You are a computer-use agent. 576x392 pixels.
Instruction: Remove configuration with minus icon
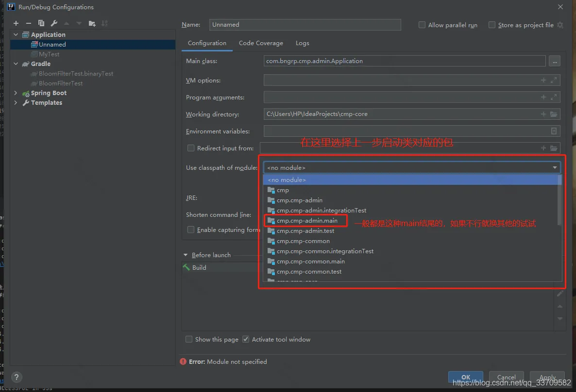(28, 23)
